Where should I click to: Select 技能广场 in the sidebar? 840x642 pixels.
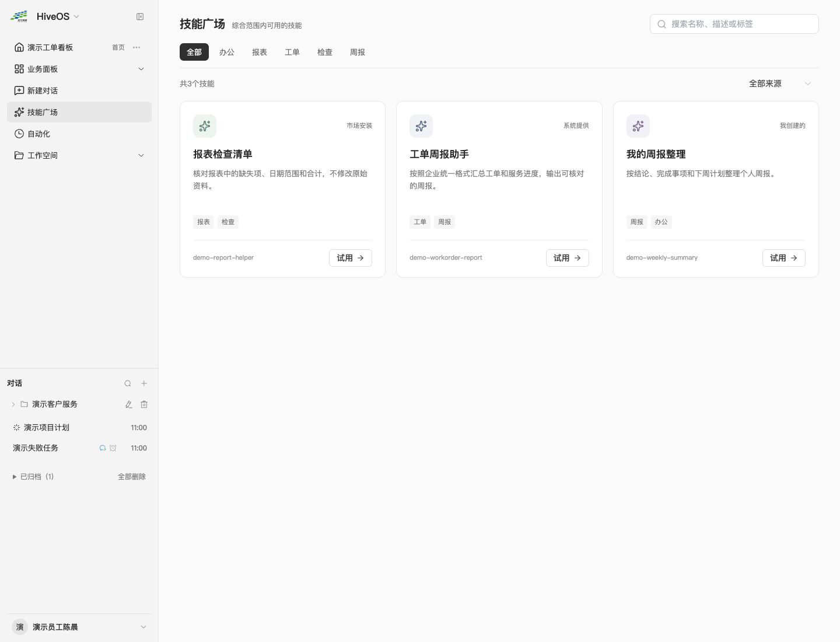pos(79,112)
